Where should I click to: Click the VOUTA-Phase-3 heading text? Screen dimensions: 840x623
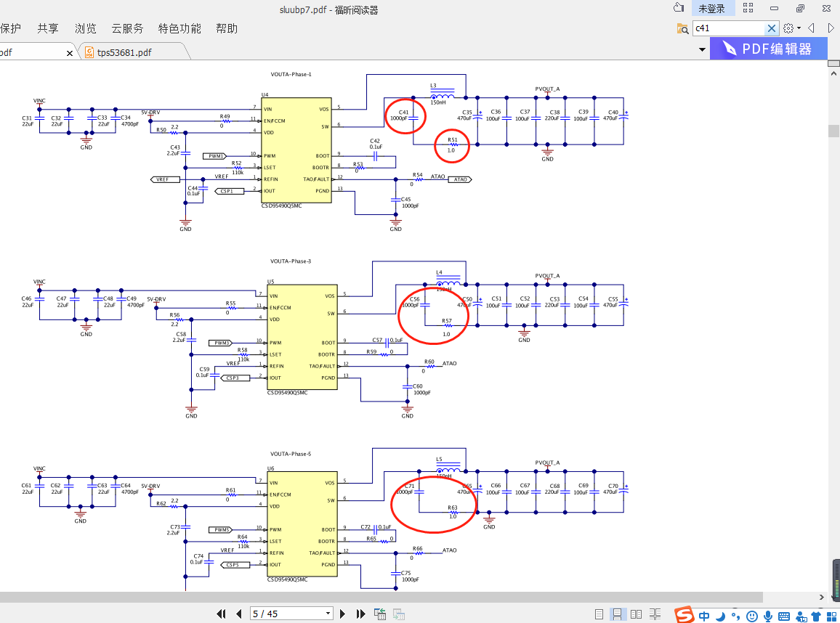[291, 261]
